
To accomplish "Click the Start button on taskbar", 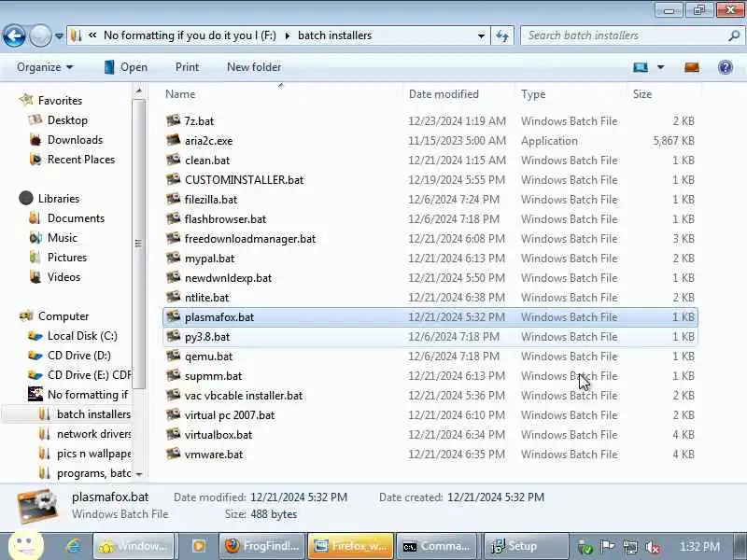I will click(x=26, y=546).
